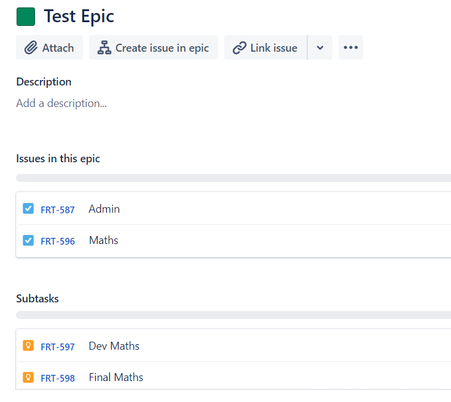Open the FRT-597 subtask link

pyautogui.click(x=58, y=347)
